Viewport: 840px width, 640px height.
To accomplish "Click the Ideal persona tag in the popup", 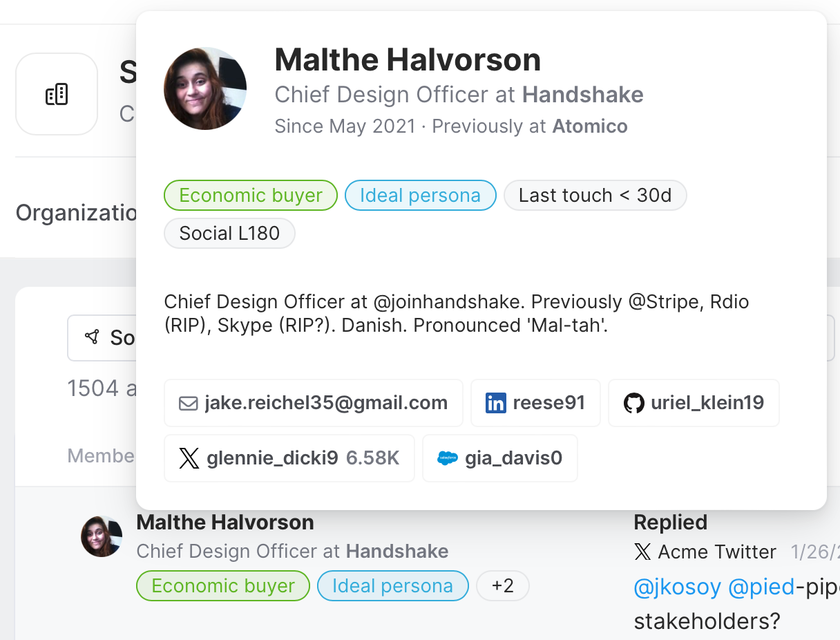I will (420, 196).
